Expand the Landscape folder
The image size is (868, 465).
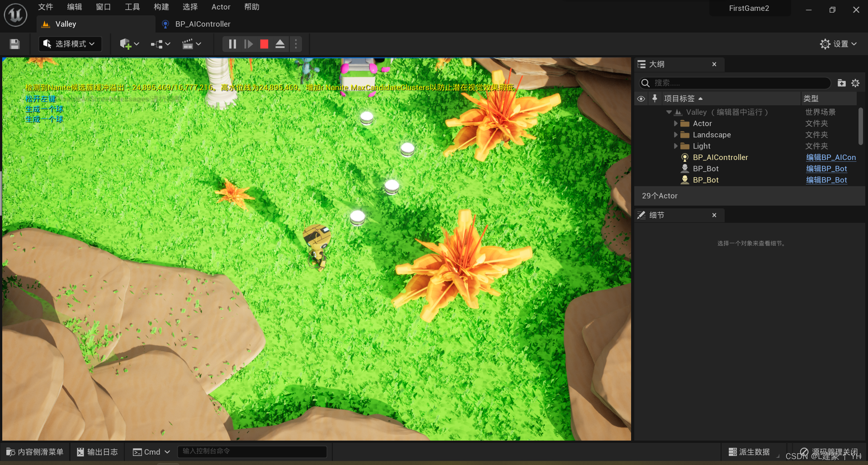coord(676,135)
